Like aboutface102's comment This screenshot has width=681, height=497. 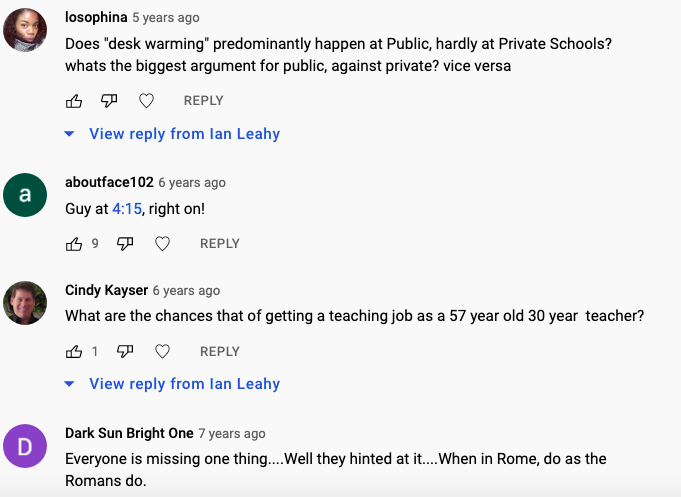click(x=74, y=244)
